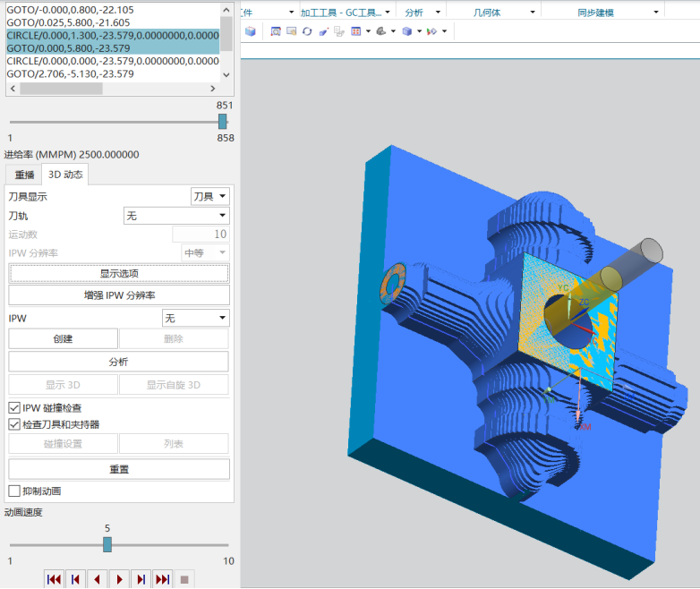The width and height of the screenshot is (700, 589).
Task: Click the blue cube icon in toolbar
Action: [x=251, y=31]
